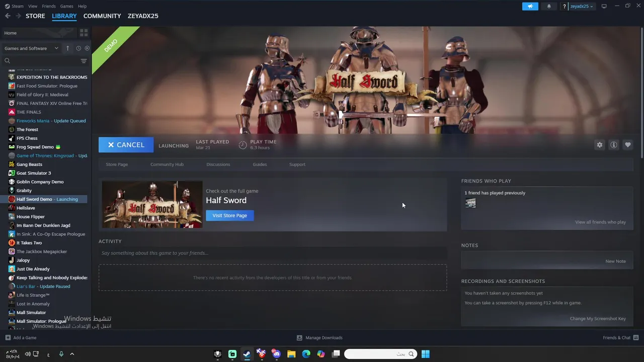Click the Steam icon in the taskbar
Screen dimensions: 644x362
tap(247, 354)
